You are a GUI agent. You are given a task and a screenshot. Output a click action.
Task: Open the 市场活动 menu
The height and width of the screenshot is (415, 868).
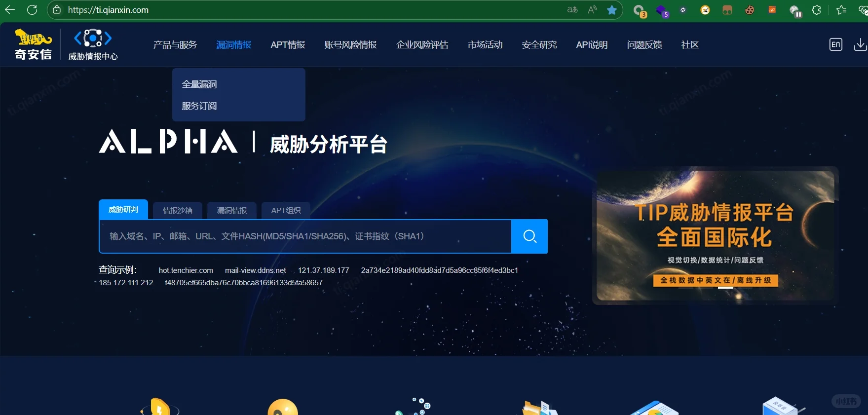pos(486,45)
